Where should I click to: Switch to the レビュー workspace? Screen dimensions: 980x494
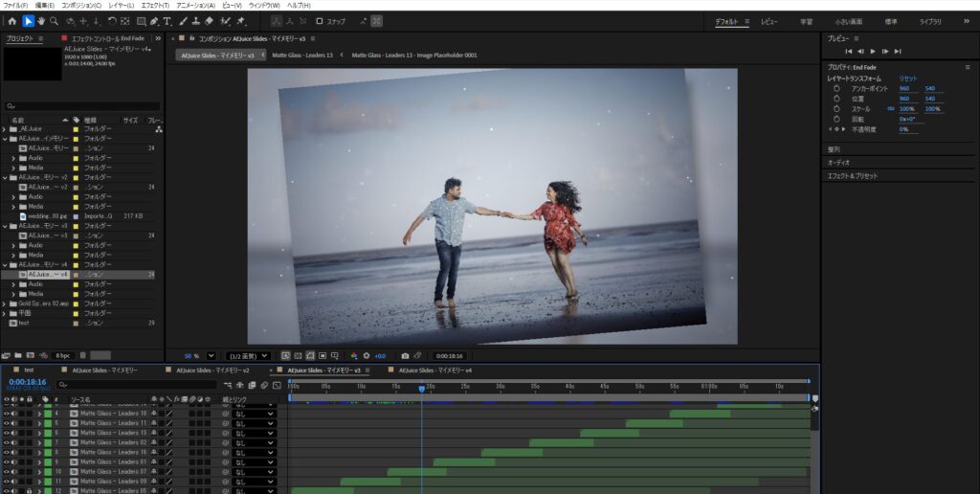tap(769, 21)
